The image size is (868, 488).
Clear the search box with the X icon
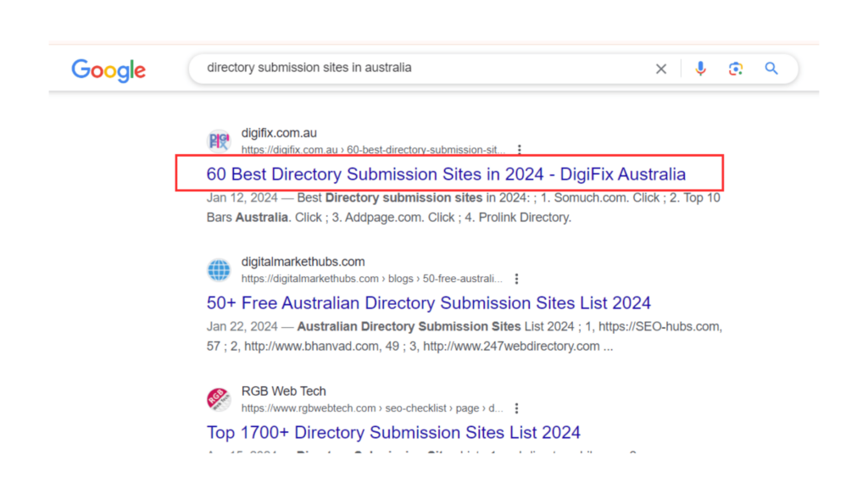(661, 69)
